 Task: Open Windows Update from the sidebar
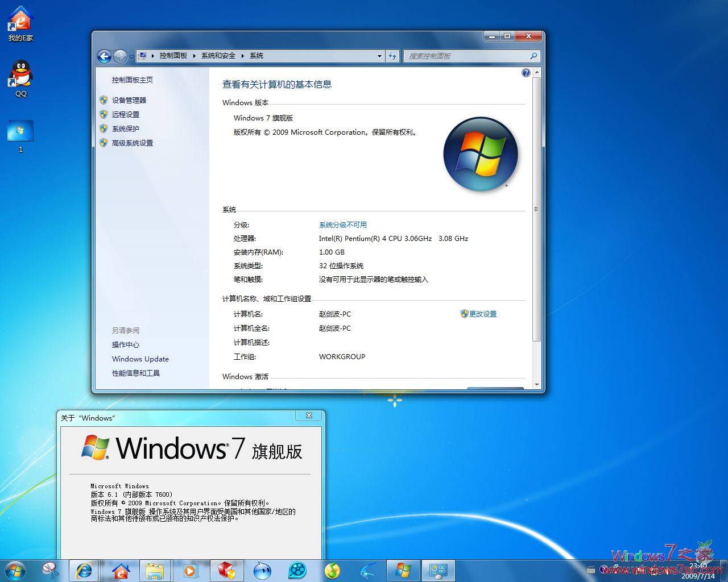(140, 359)
